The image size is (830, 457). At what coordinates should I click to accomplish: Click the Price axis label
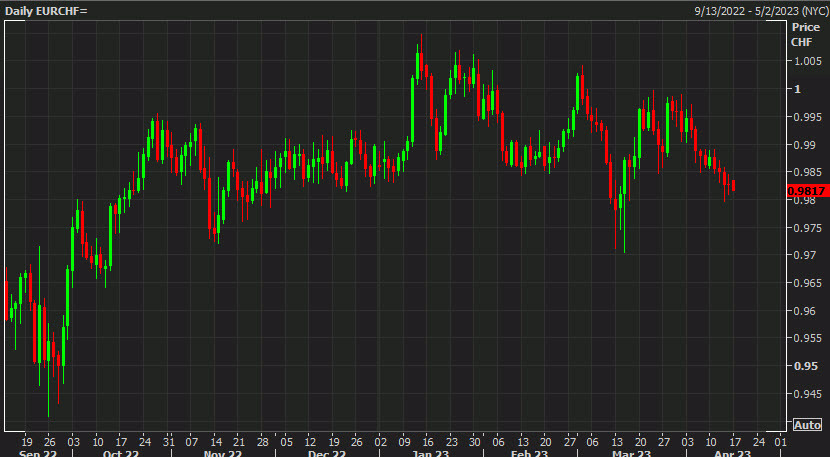tap(806, 28)
